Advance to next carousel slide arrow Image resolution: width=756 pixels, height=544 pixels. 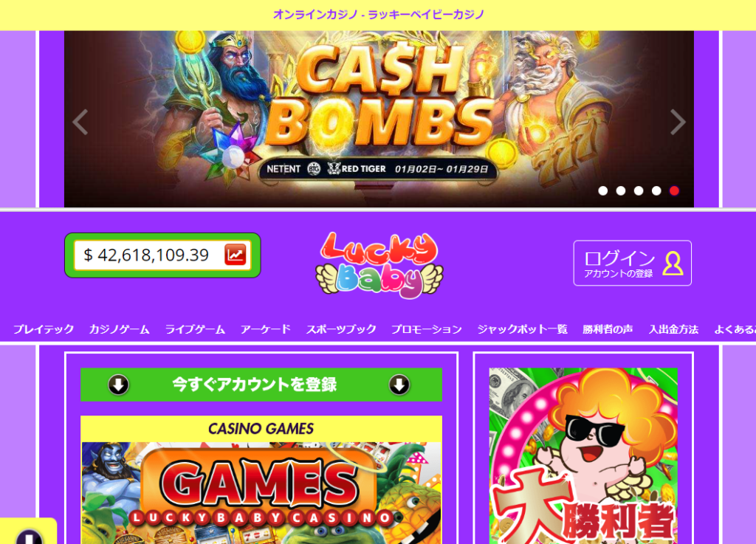point(678,122)
